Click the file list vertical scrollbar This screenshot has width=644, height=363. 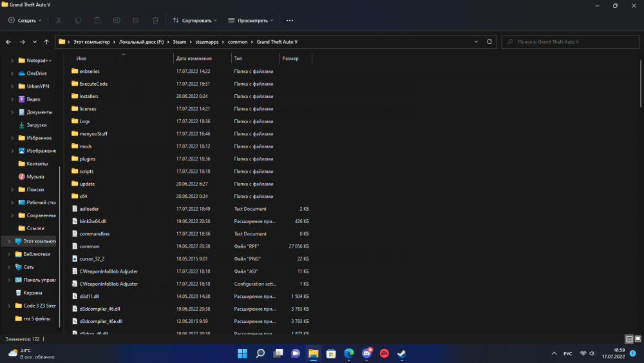point(640,84)
